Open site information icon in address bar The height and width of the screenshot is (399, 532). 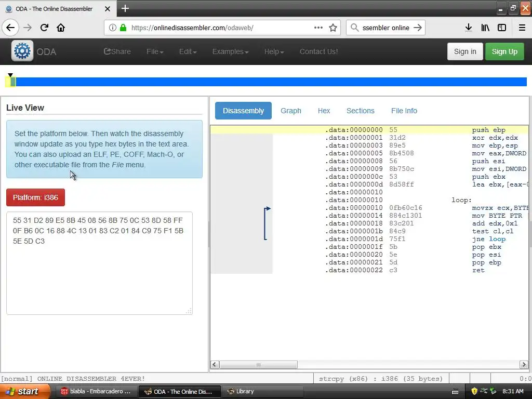pos(112,28)
